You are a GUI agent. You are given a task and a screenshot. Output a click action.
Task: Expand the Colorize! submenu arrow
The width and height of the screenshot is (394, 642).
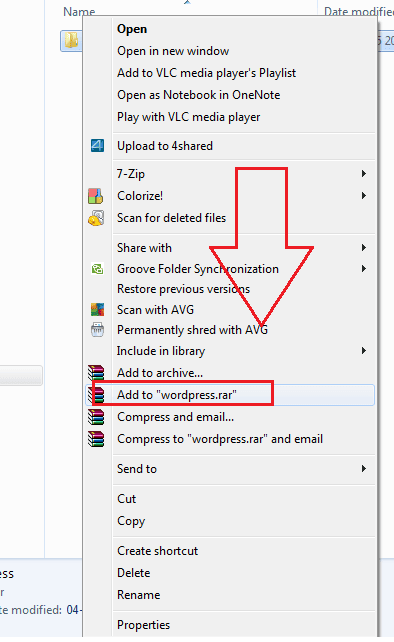[364, 196]
